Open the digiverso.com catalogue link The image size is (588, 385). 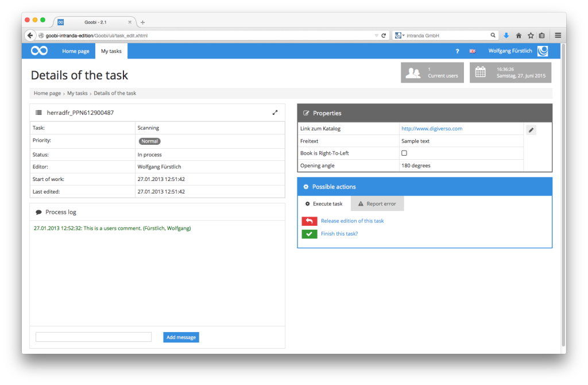click(432, 129)
